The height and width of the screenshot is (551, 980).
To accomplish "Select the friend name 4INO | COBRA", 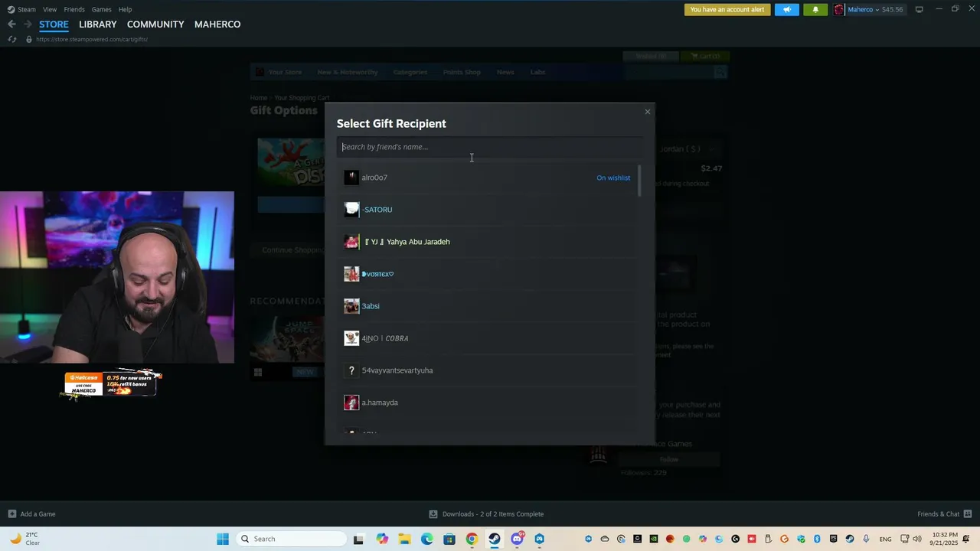I will [385, 338].
